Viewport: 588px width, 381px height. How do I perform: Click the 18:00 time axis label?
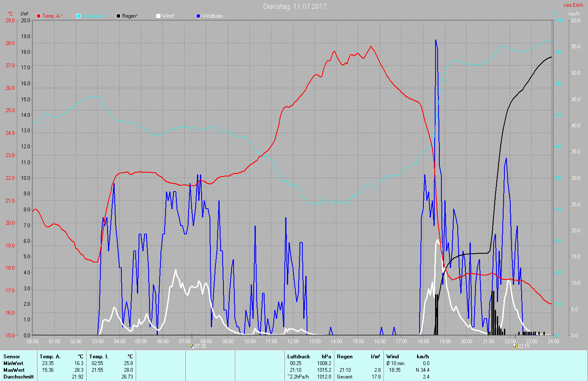[x=423, y=342]
